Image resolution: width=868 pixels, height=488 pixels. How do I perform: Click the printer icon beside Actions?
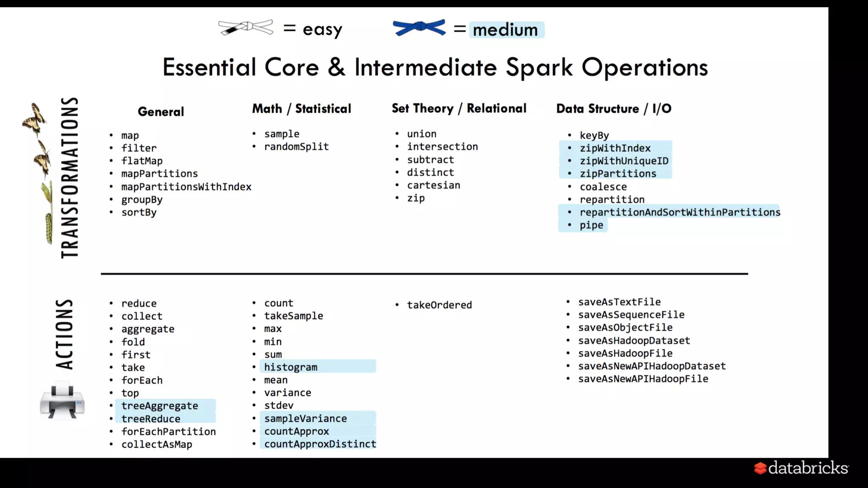pos(62,400)
